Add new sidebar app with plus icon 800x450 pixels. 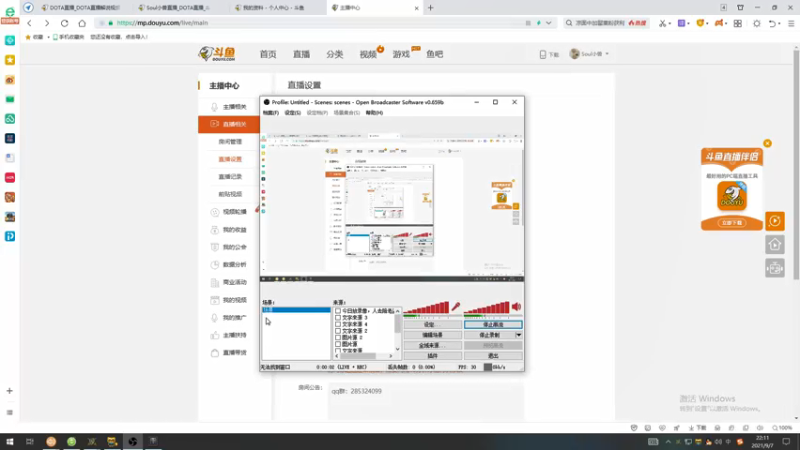point(10,391)
